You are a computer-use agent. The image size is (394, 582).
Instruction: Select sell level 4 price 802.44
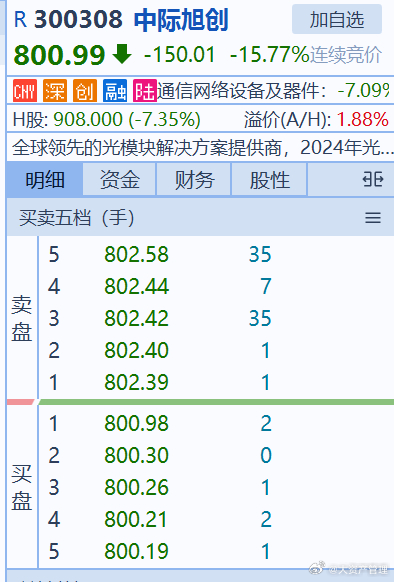[x=136, y=287]
